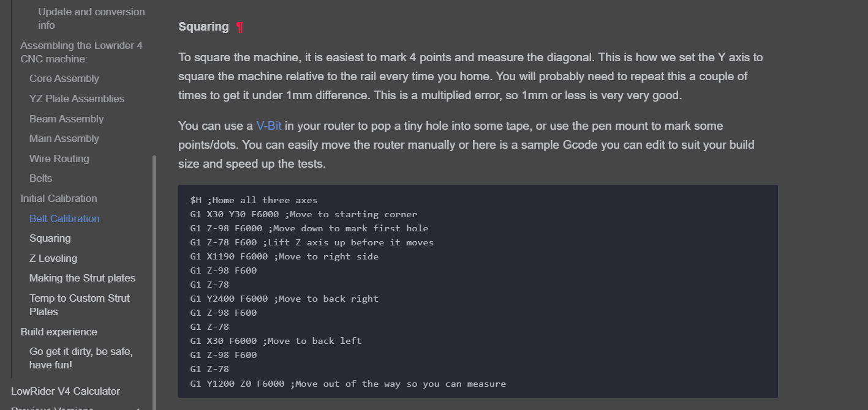The height and width of the screenshot is (410, 868).
Task: Expand the Previous Versions chevron
Action: [x=138, y=408]
